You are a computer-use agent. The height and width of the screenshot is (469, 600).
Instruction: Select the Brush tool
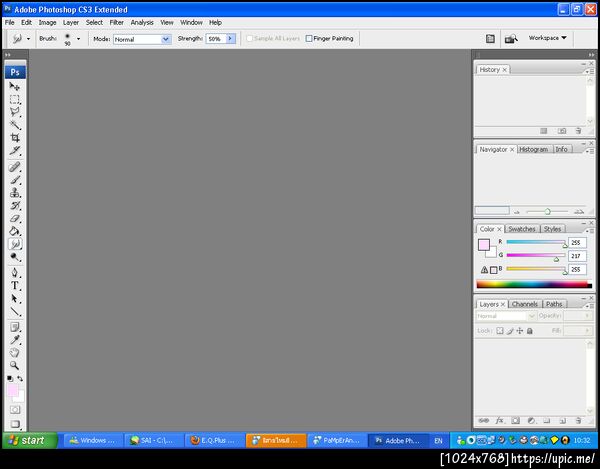coord(15,180)
